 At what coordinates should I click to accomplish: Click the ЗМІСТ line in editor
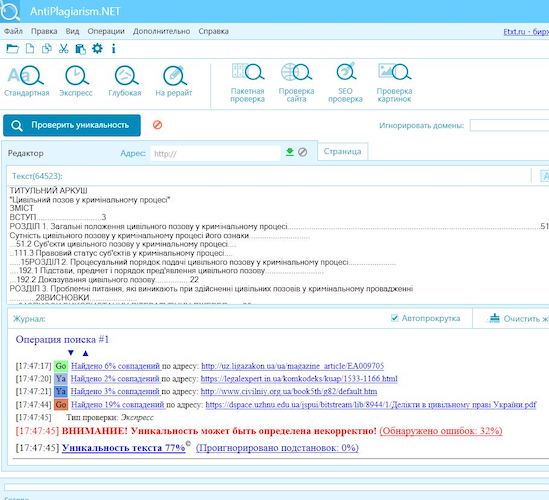click(x=21, y=208)
